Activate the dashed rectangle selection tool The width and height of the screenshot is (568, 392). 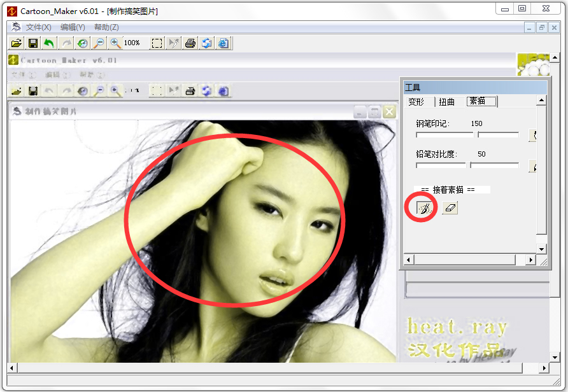tap(157, 43)
